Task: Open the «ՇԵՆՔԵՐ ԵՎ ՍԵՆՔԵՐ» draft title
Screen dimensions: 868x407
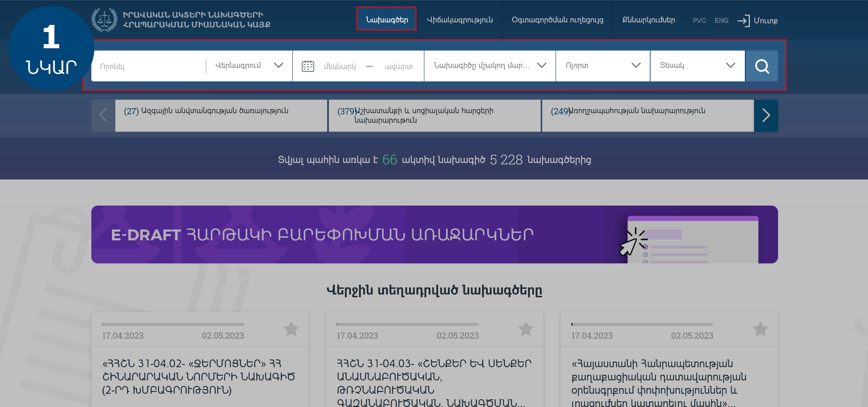Action: coord(434,383)
